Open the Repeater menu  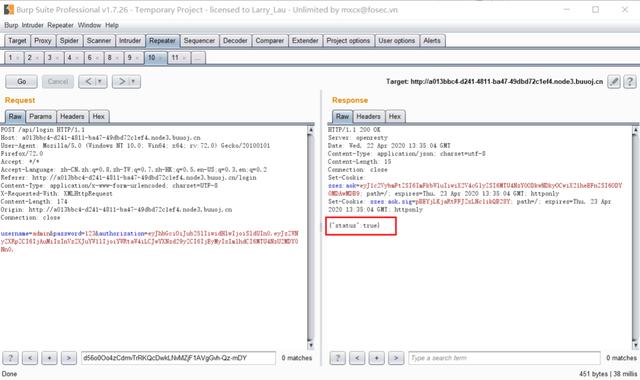pyautogui.click(x=60, y=25)
